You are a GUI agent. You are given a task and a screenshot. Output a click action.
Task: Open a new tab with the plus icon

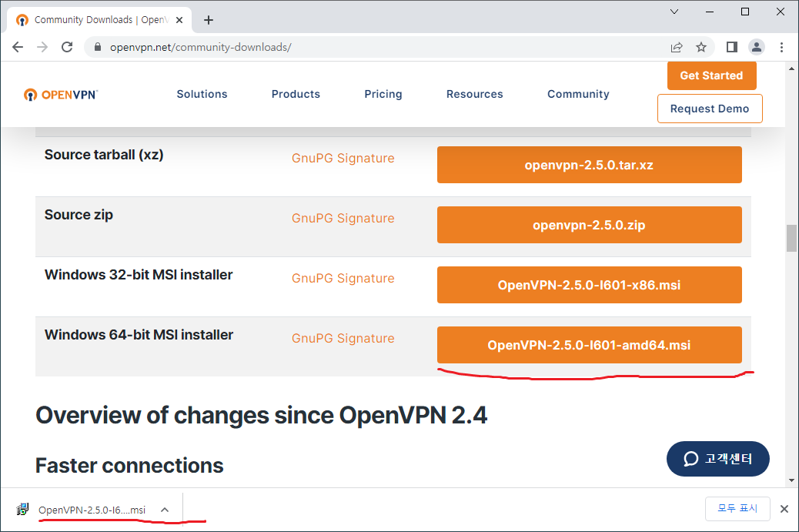click(209, 20)
